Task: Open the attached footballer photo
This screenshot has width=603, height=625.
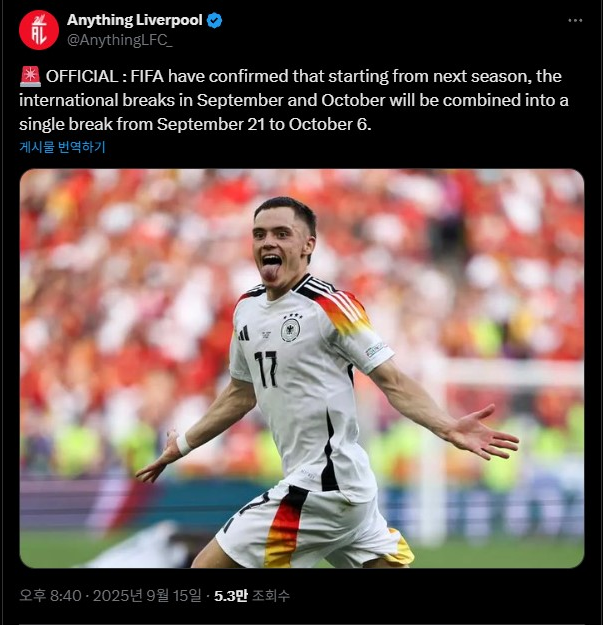Action: point(302,368)
